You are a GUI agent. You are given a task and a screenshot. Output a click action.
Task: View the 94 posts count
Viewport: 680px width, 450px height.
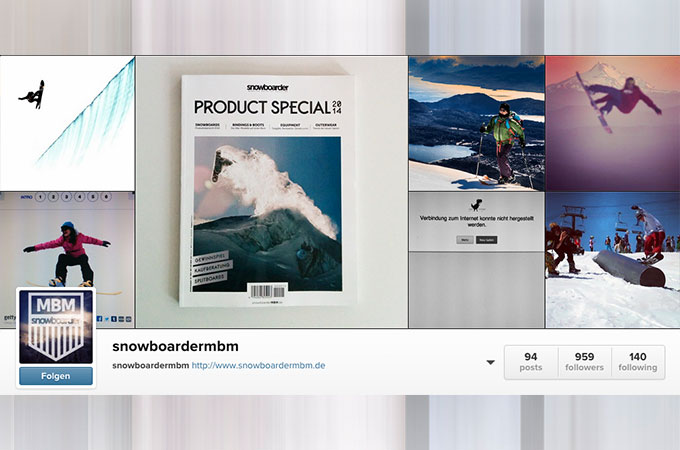531,362
